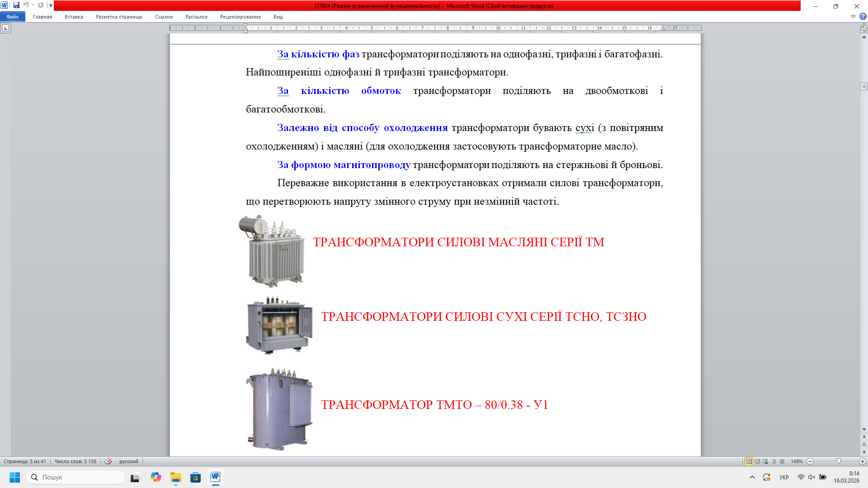Switch to Full Screen Reading view
The image size is (868, 488).
coord(757,461)
